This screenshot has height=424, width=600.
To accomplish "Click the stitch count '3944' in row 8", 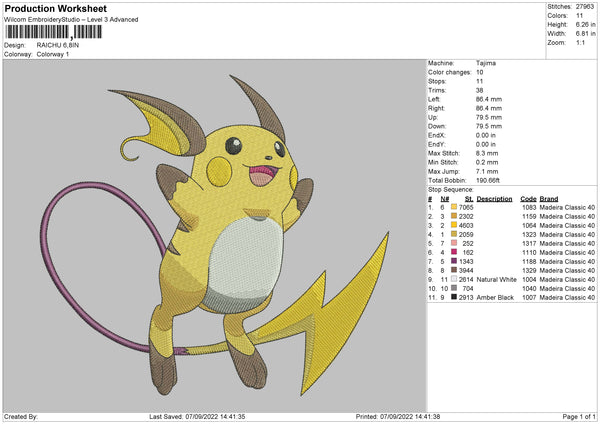I will (466, 270).
